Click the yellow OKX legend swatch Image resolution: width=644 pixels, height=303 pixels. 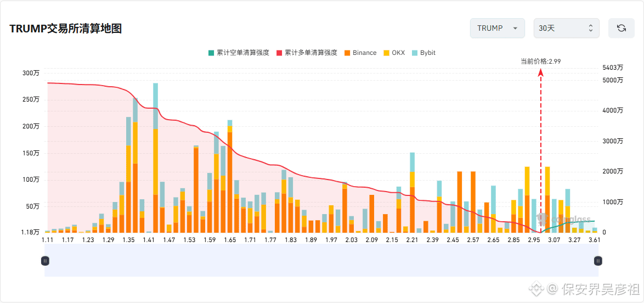tap(386, 53)
